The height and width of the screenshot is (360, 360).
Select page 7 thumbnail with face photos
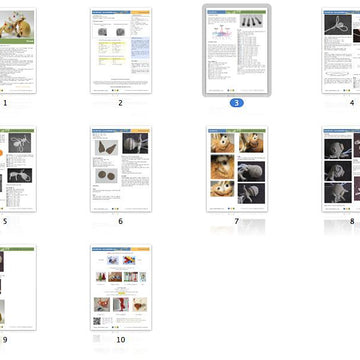click(x=237, y=169)
